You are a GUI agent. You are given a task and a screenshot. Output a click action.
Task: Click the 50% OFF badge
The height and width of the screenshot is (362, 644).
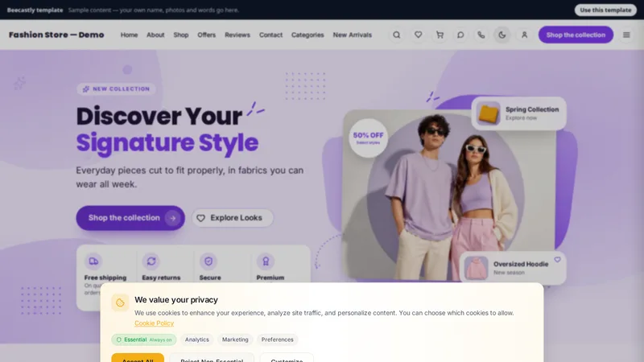coord(368,138)
